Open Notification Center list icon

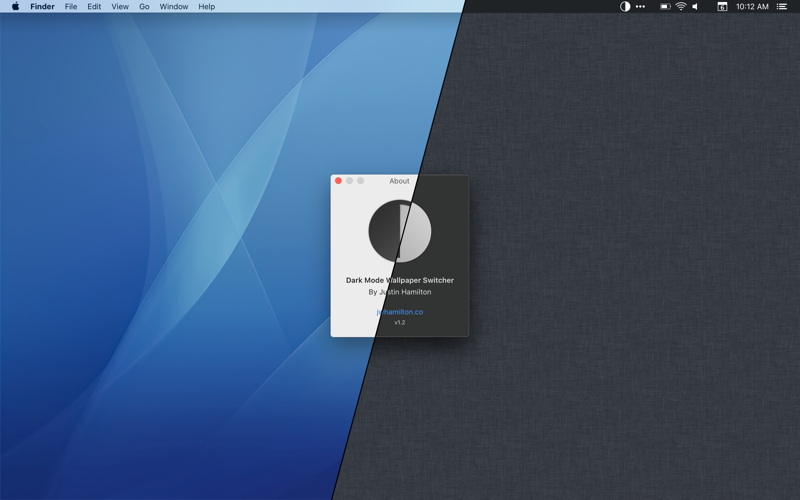(x=782, y=7)
